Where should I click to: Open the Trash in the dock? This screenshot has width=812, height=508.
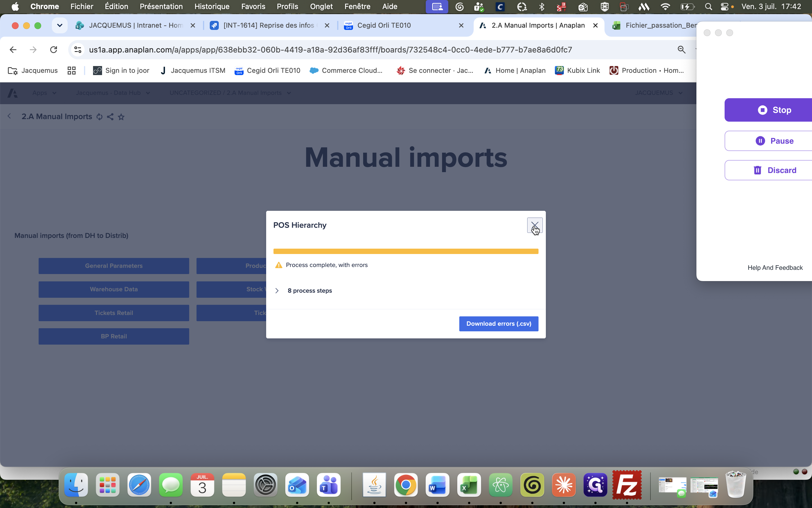point(736,485)
